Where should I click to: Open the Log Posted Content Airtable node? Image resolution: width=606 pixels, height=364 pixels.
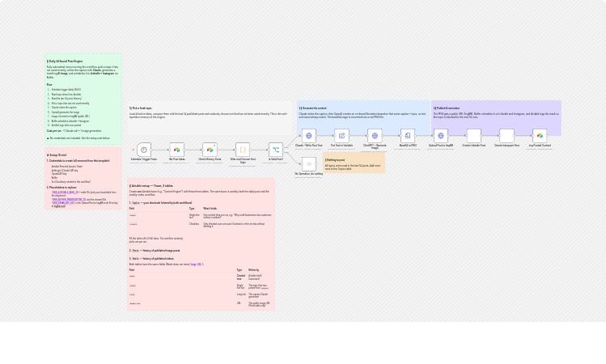(x=540, y=136)
